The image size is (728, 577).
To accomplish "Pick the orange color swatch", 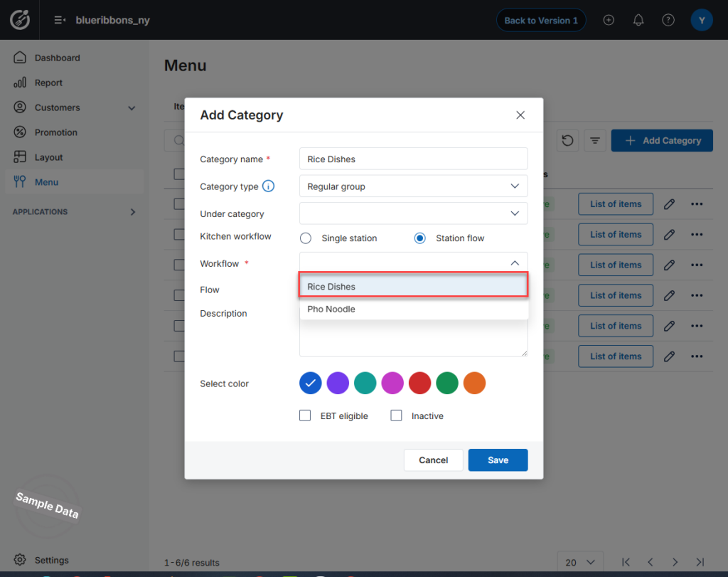I will click(474, 383).
